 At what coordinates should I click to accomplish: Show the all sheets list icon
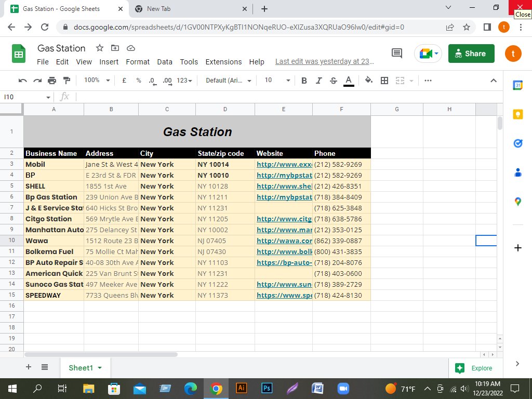45,367
